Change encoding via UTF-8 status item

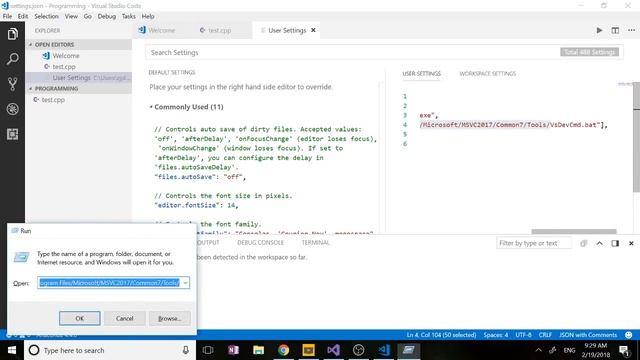[523, 335]
